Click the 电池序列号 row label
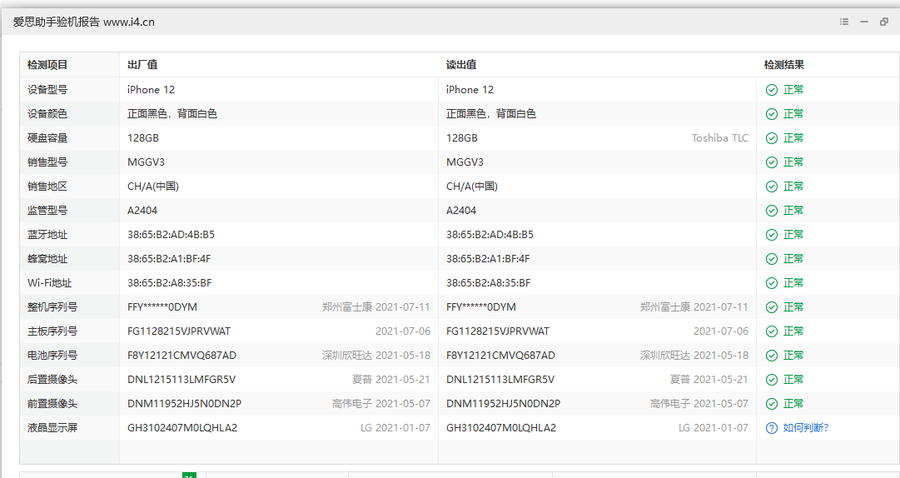The height and width of the screenshot is (478, 900). point(52,355)
